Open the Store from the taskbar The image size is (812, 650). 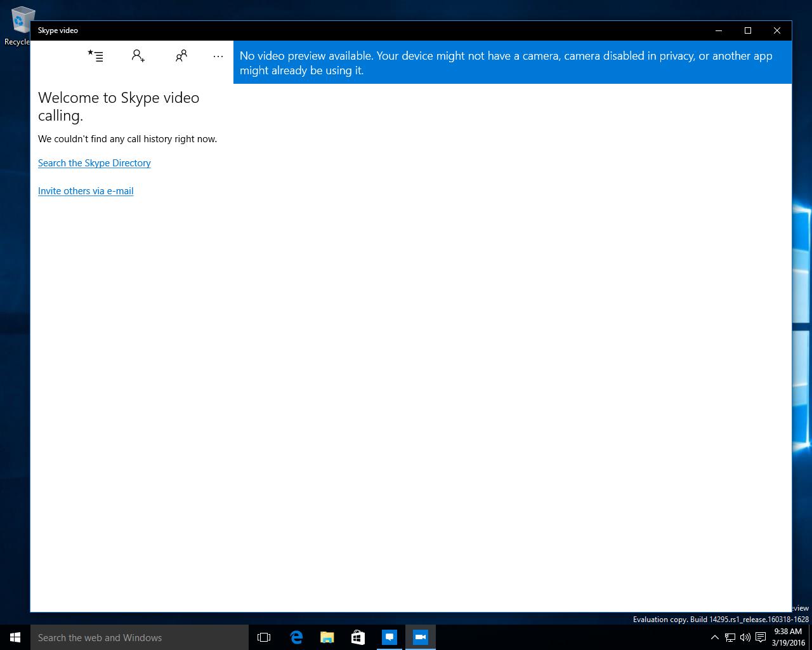coord(358,637)
